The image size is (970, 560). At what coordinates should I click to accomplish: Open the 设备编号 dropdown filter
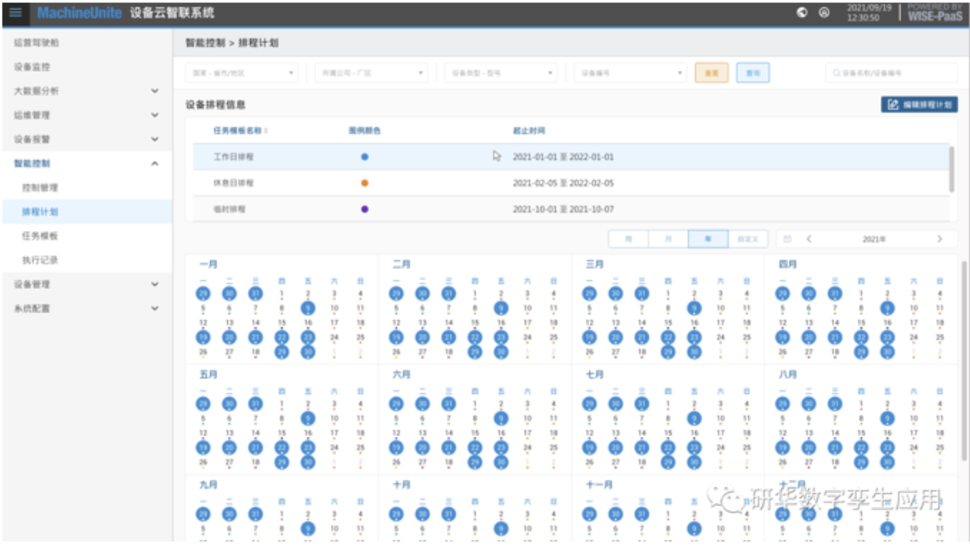(630, 73)
